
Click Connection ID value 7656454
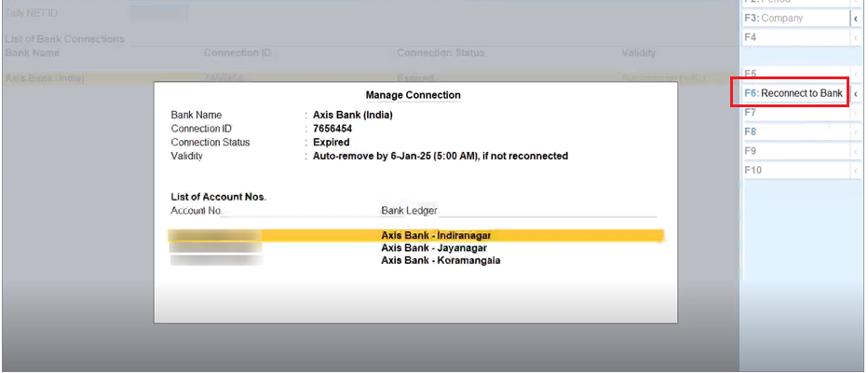[x=332, y=129]
